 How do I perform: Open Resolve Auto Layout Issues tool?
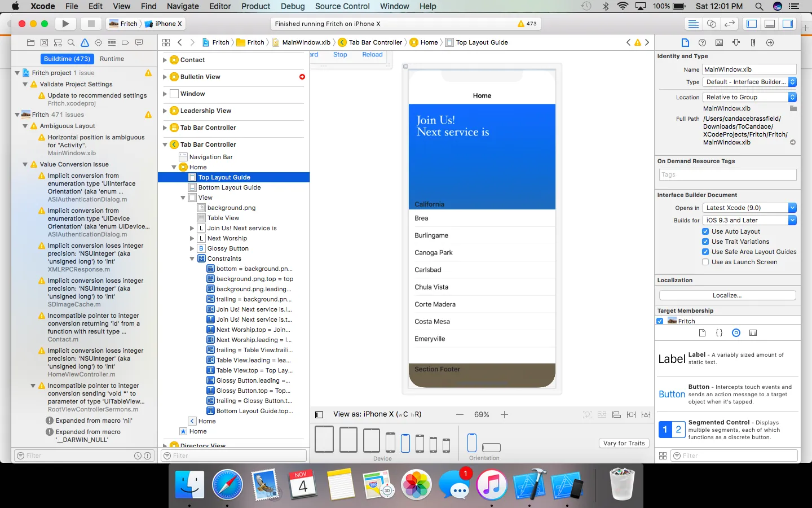(x=646, y=414)
